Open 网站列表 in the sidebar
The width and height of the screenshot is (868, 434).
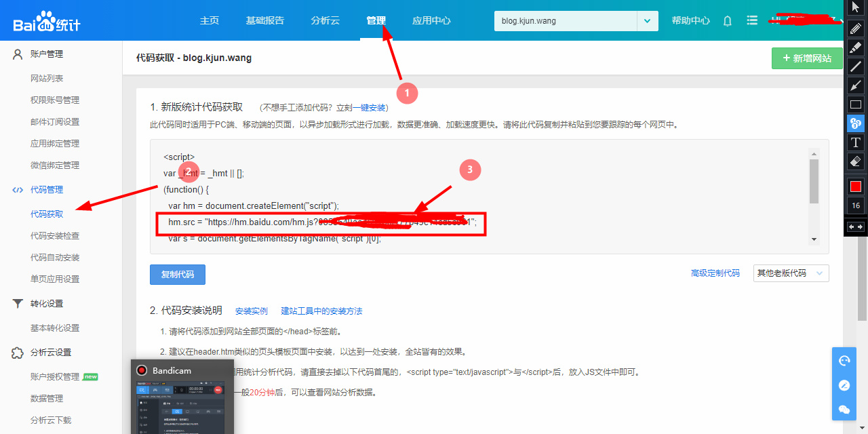tap(47, 79)
